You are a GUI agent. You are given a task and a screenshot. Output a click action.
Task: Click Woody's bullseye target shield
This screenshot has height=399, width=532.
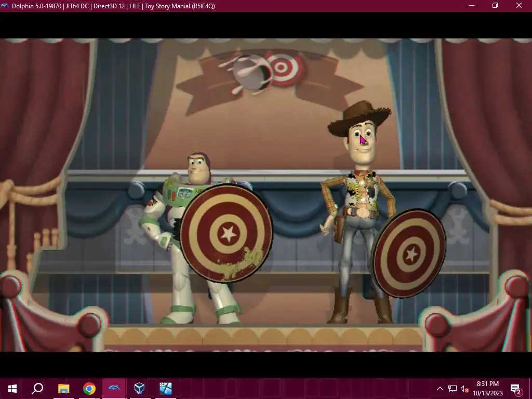point(409,254)
